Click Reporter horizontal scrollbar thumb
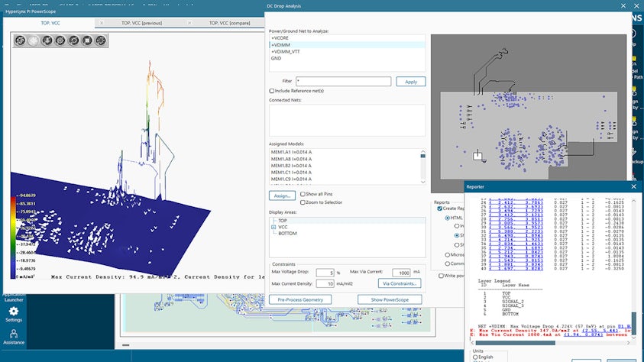Image resolution: width=644 pixels, height=362 pixels. (x=515, y=343)
